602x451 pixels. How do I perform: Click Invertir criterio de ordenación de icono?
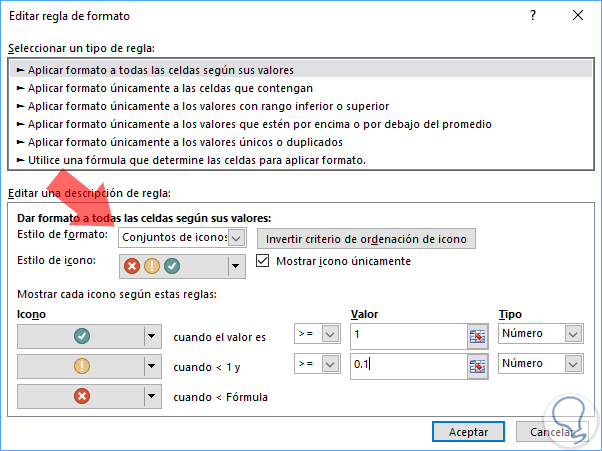pos(365,238)
